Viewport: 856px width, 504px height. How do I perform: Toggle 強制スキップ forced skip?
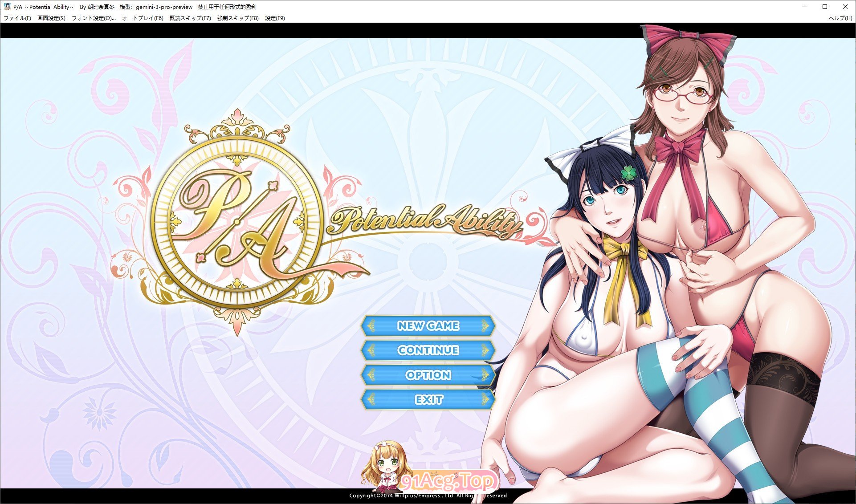(x=237, y=18)
